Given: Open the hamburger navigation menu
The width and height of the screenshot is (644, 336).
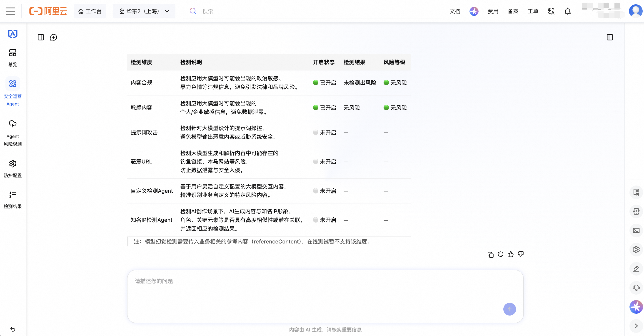Looking at the screenshot, I should point(10,11).
